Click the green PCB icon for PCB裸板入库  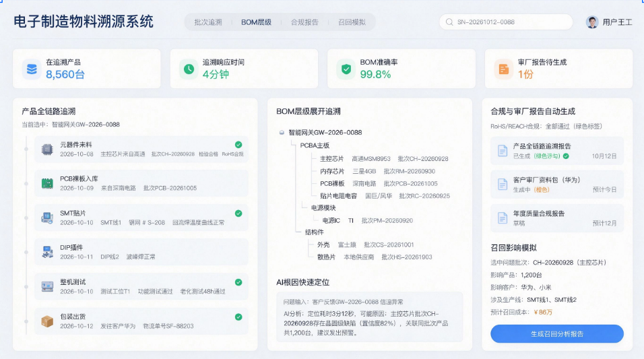coord(47,183)
